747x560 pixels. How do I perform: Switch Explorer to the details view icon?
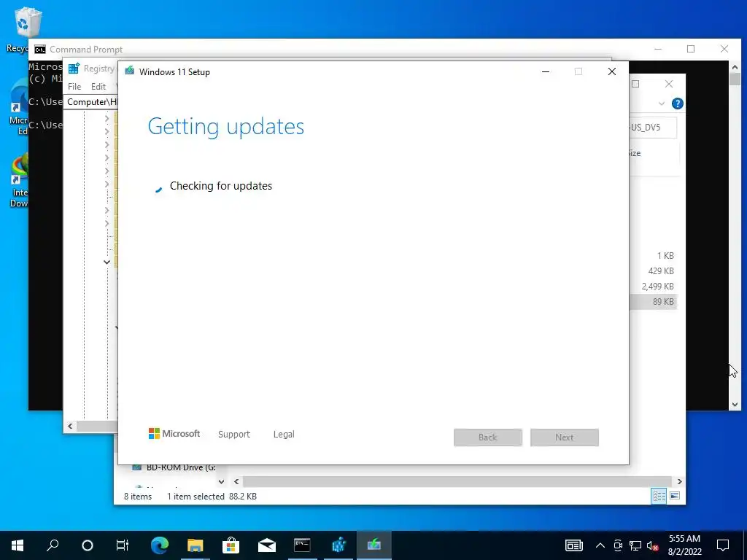pos(659,496)
